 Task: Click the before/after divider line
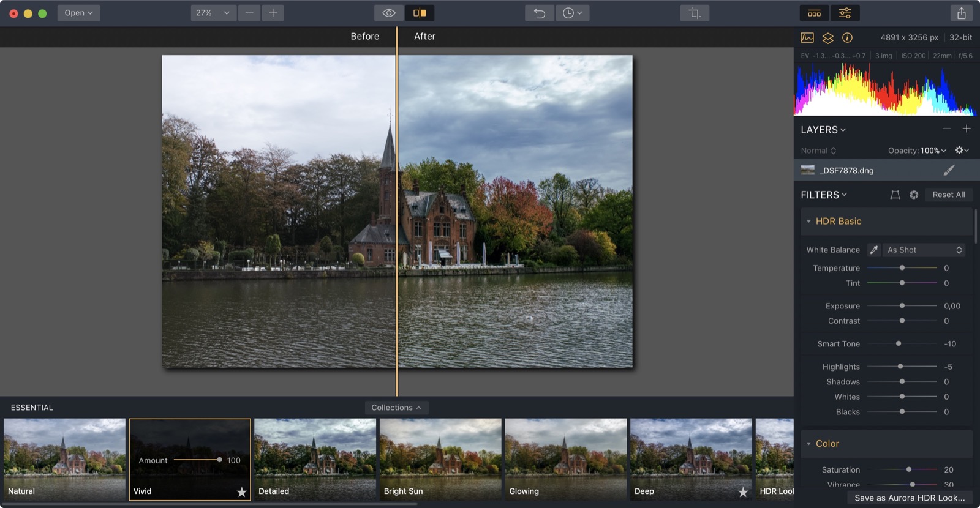(x=397, y=211)
